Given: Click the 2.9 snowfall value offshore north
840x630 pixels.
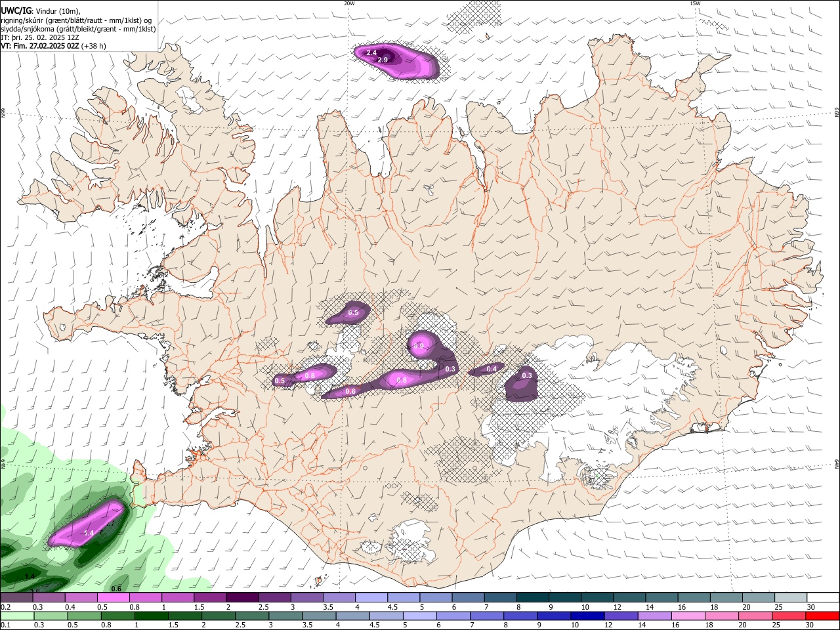Looking at the screenshot, I should pyautogui.click(x=383, y=60).
